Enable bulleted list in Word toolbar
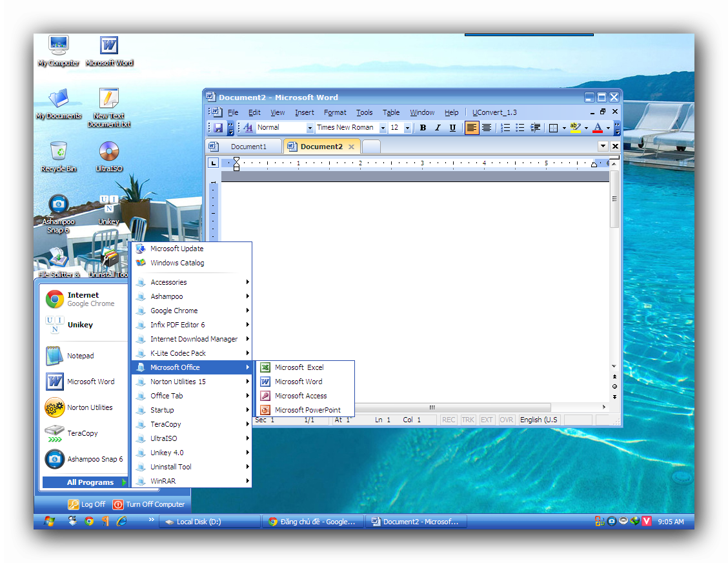The width and height of the screenshot is (728, 563). pyautogui.click(x=520, y=128)
